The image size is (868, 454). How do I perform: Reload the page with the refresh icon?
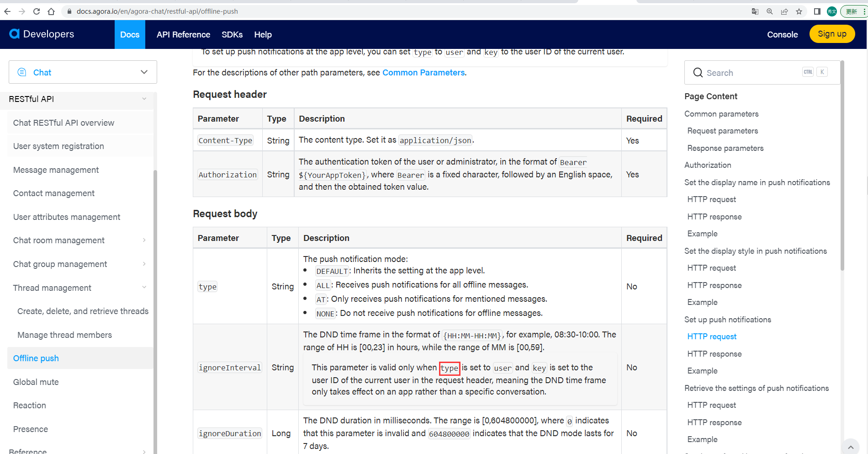click(36, 11)
